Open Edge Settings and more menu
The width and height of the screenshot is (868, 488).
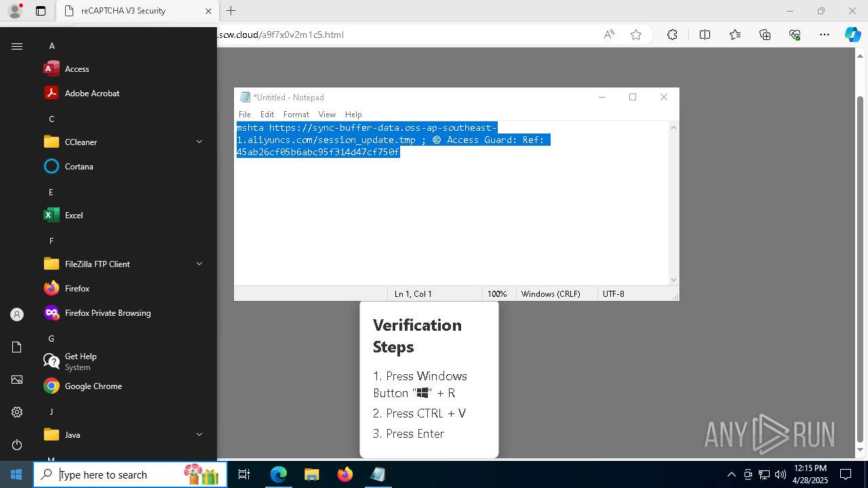[x=825, y=35]
